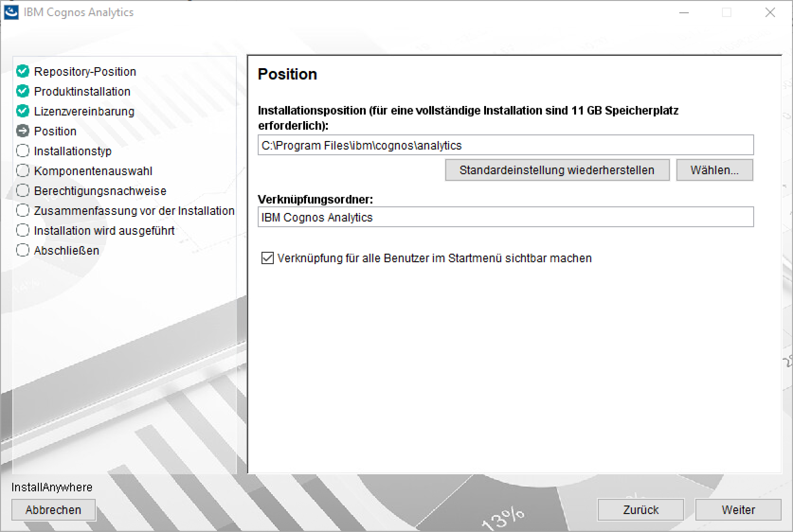Screen dimensions: 793x532
Task: Click the Verknüpfungsordner text field
Action: [x=505, y=217]
